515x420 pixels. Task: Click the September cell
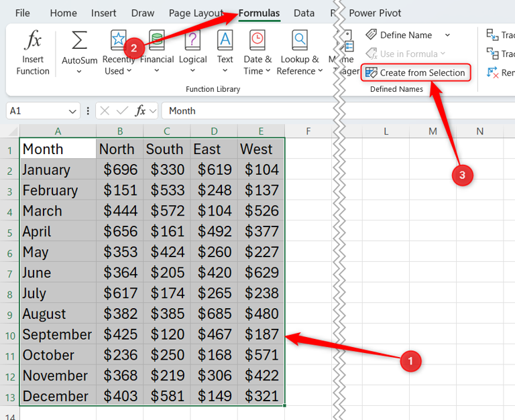coord(58,334)
